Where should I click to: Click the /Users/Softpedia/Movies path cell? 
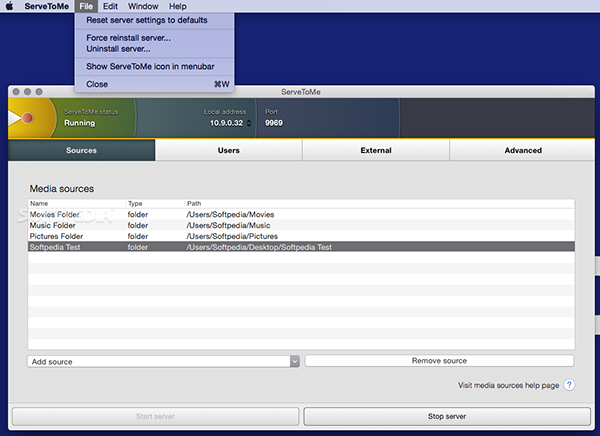tap(230, 214)
